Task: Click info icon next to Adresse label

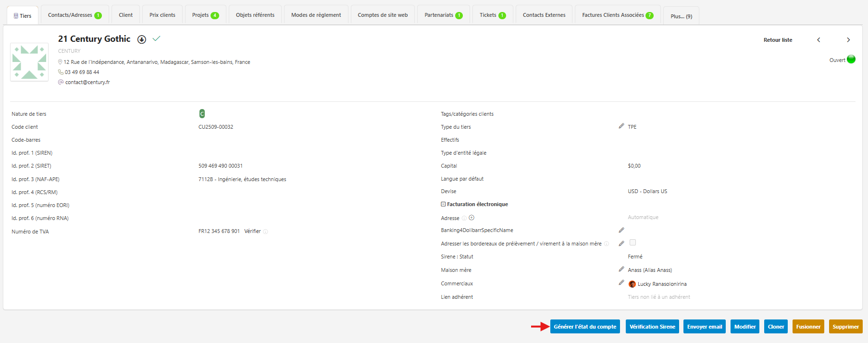Action: pyautogui.click(x=464, y=218)
